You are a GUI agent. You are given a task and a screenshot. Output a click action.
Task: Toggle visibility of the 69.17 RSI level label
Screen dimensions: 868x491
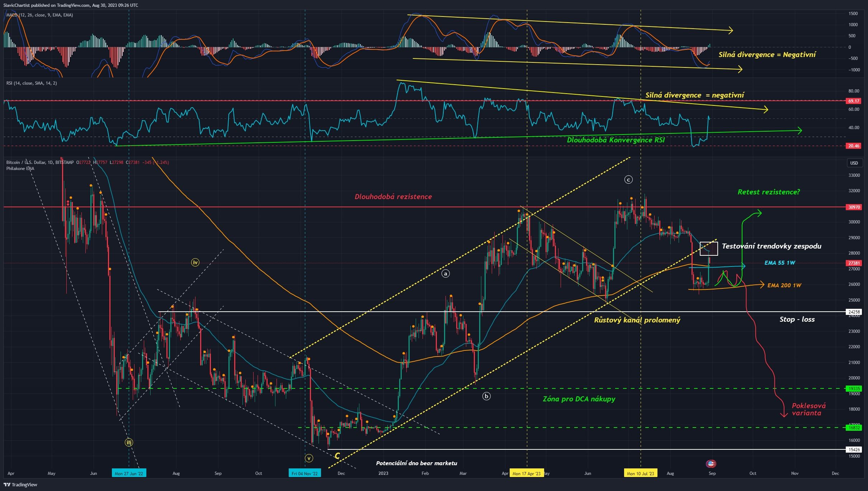pyautogui.click(x=854, y=101)
